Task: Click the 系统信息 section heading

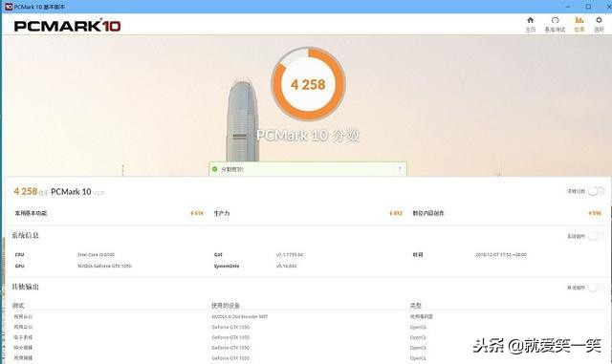Action: tap(26, 235)
